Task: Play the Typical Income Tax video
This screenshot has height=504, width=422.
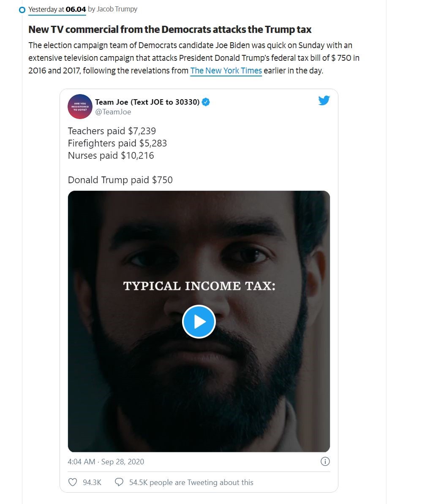Action: coord(199,321)
